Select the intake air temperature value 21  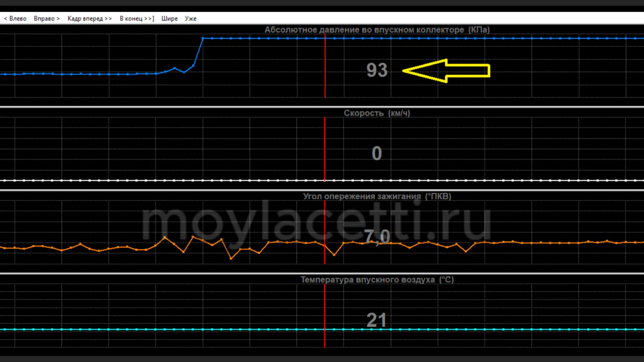point(376,320)
